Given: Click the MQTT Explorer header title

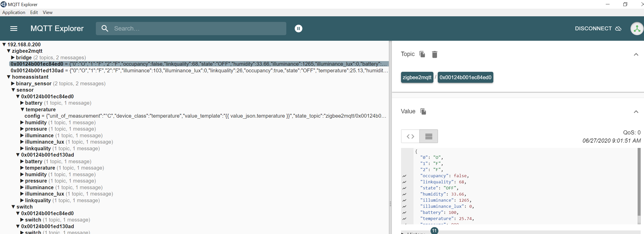Looking at the screenshot, I should (x=57, y=29).
